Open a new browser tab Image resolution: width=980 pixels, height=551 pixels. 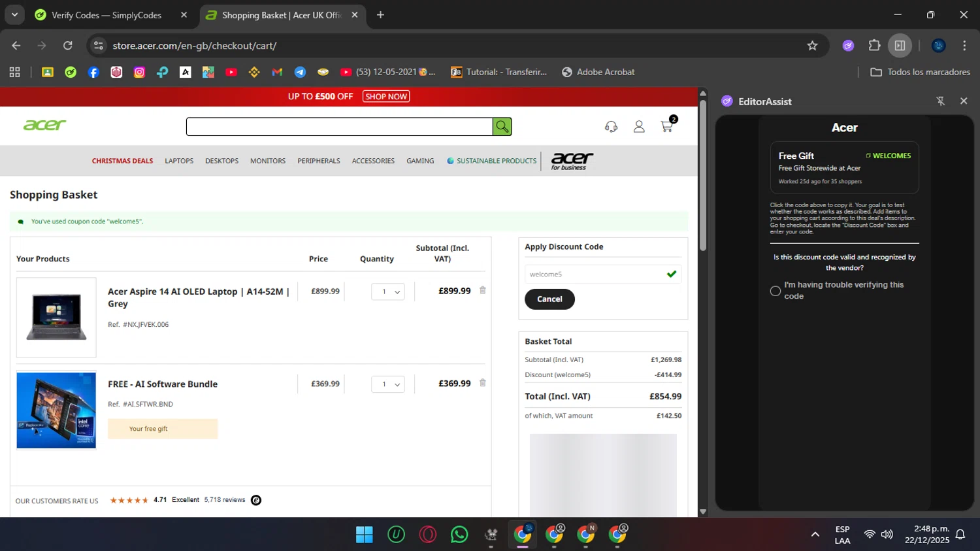tap(380, 15)
